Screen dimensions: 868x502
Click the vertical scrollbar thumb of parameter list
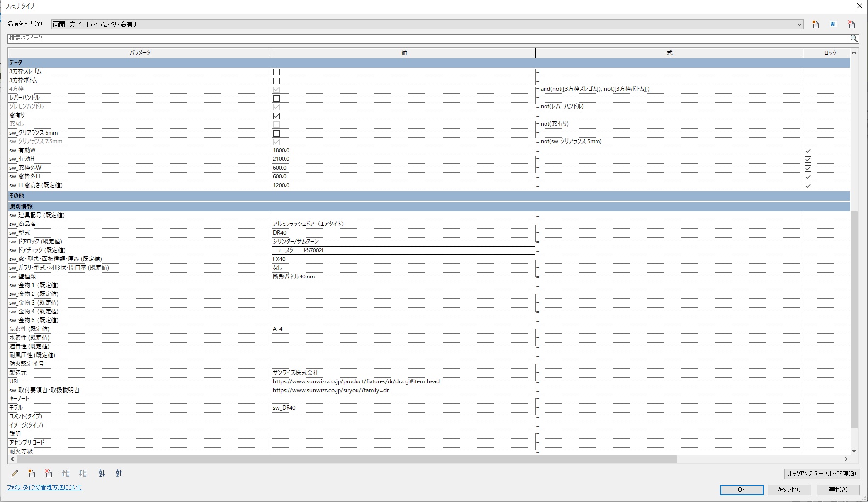coord(854,320)
